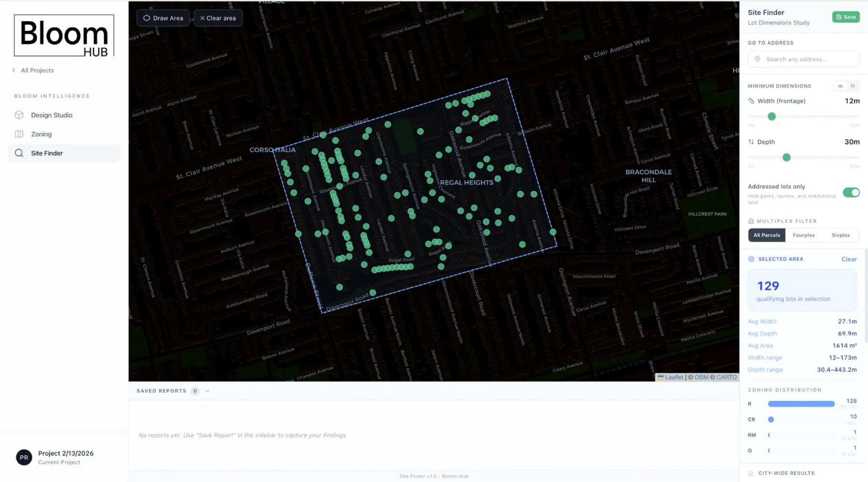Viewport: 868px width, 482px height.
Task: Click the width frontage ruler icon
Action: (x=751, y=101)
